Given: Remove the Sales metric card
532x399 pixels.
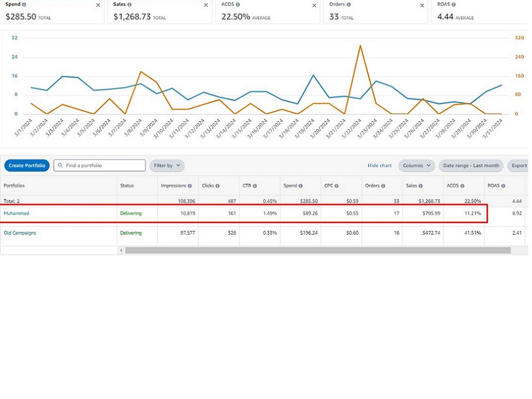Looking at the screenshot, I should pos(206,5).
